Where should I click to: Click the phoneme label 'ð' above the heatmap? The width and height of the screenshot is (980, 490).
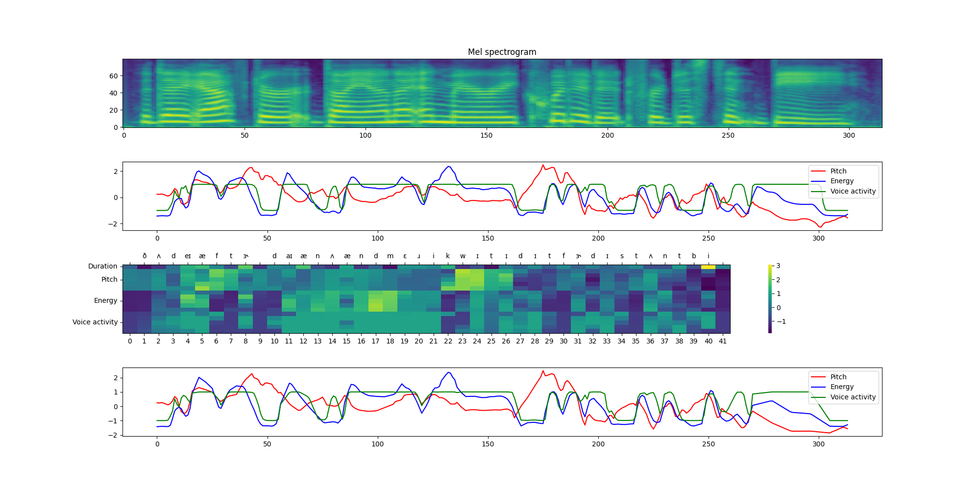[145, 256]
